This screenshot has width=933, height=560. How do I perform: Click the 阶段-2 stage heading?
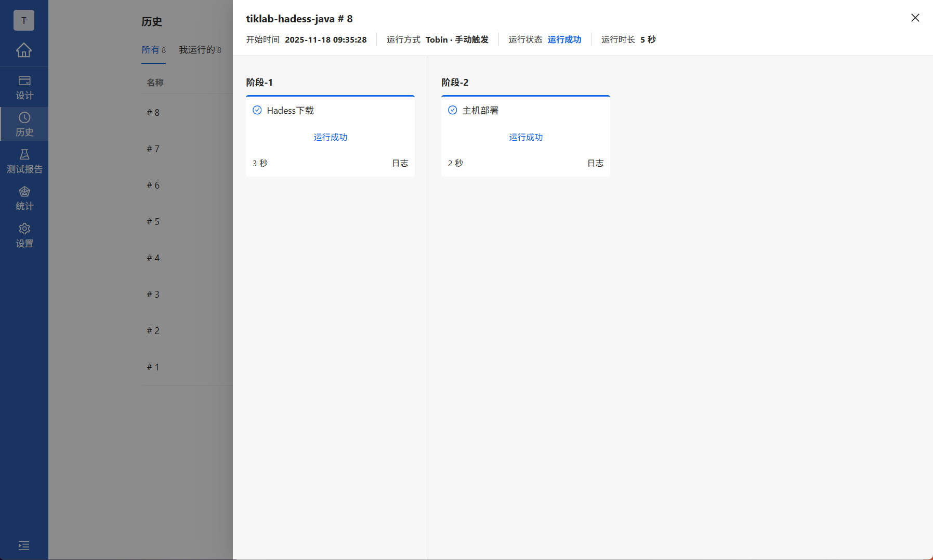tap(455, 83)
